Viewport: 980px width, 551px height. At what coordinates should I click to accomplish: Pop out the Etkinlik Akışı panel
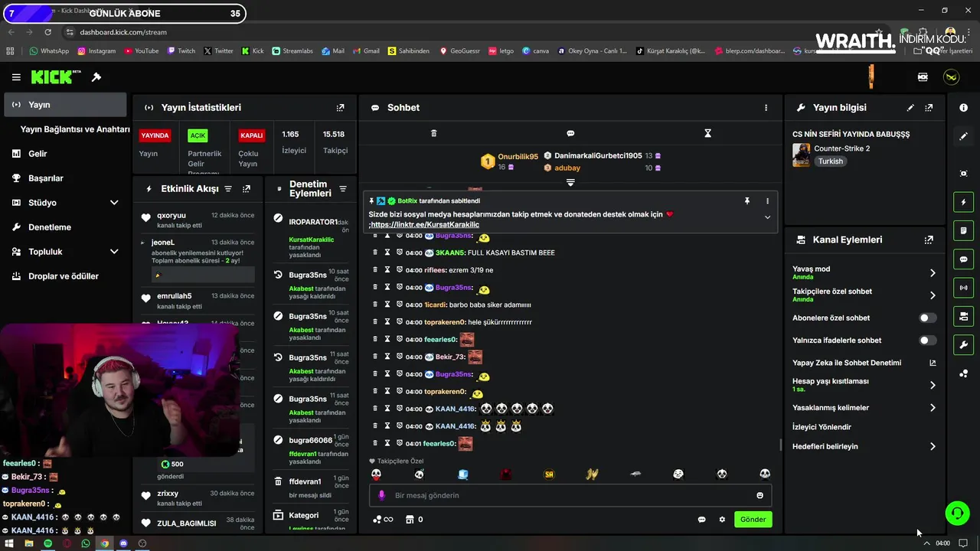247,189
